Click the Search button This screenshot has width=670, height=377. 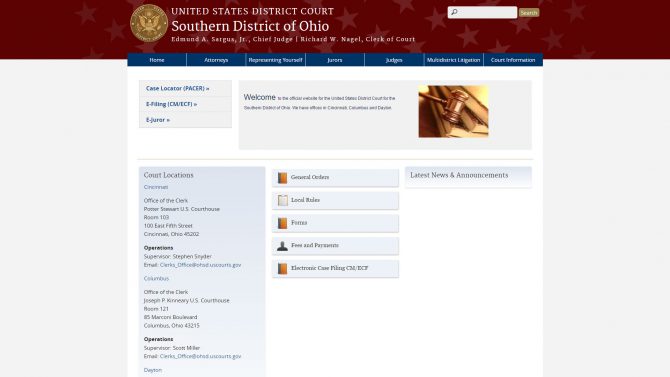[x=529, y=13]
